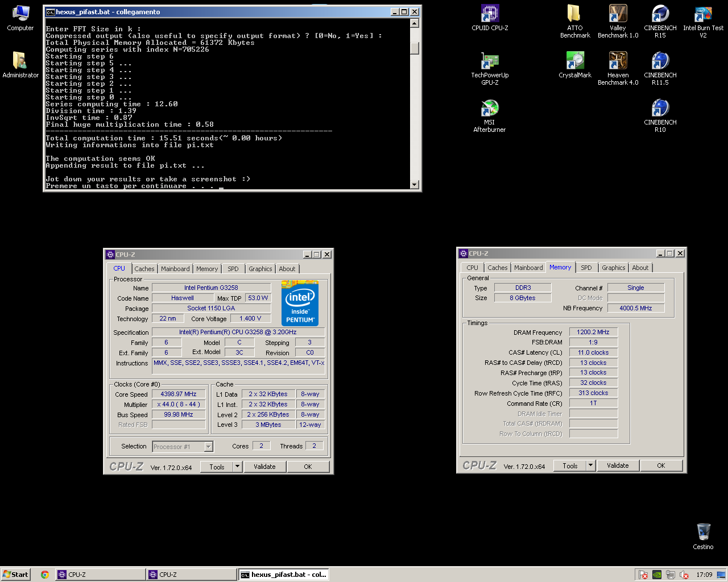Click the taskbar clock showing 17:09
Image resolution: width=728 pixels, height=582 pixels.
[x=704, y=575]
